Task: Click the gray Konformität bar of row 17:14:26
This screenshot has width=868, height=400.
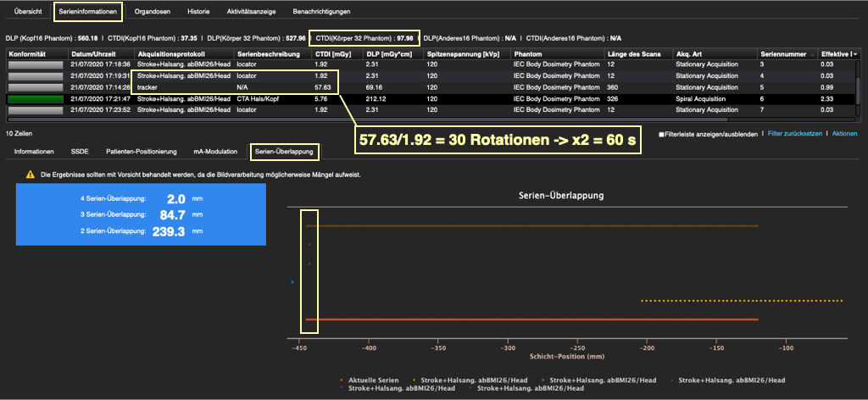Action: (x=36, y=87)
